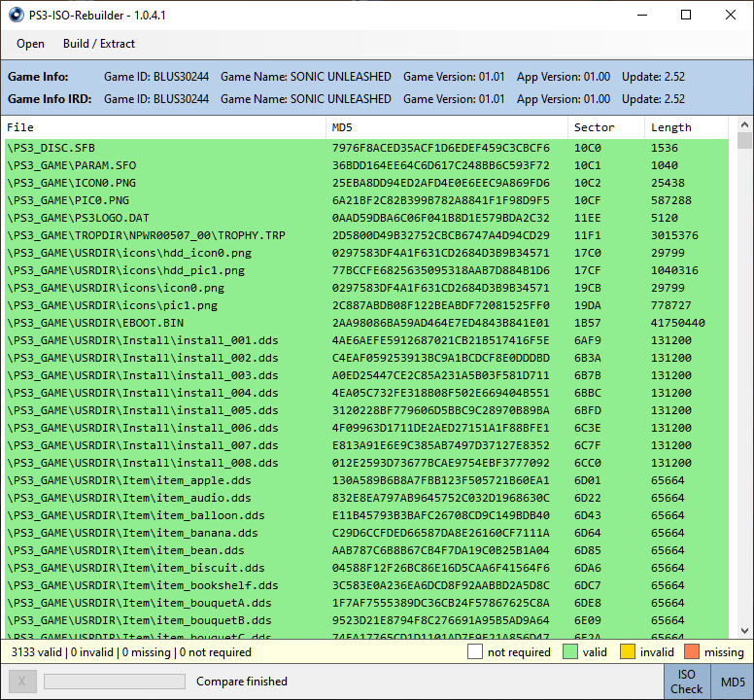Select the install_002.dds row

click(x=366, y=358)
